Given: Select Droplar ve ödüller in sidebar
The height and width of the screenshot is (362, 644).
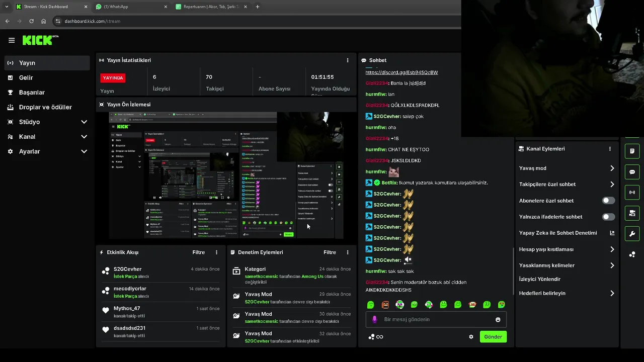Looking at the screenshot, I should pos(47,107).
